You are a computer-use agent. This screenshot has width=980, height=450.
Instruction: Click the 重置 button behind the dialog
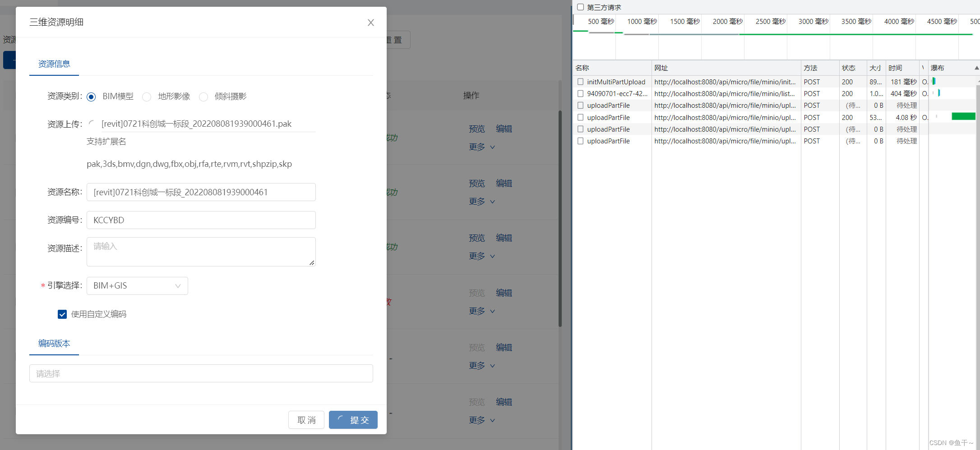(x=398, y=40)
